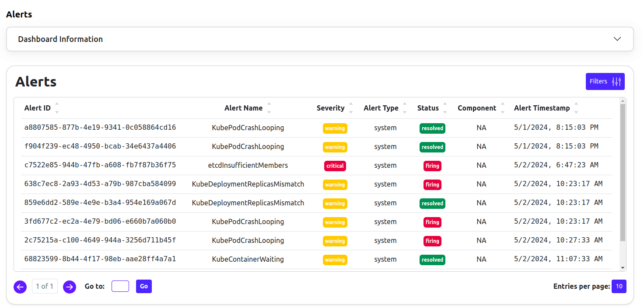Sort by Alert ID column
Screen dimensions: 644x308
pyautogui.click(x=56, y=108)
